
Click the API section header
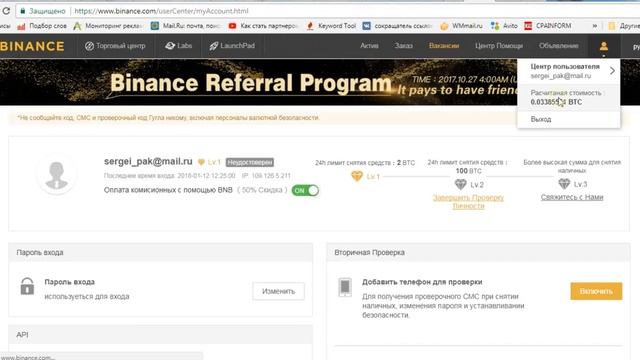(160, 334)
